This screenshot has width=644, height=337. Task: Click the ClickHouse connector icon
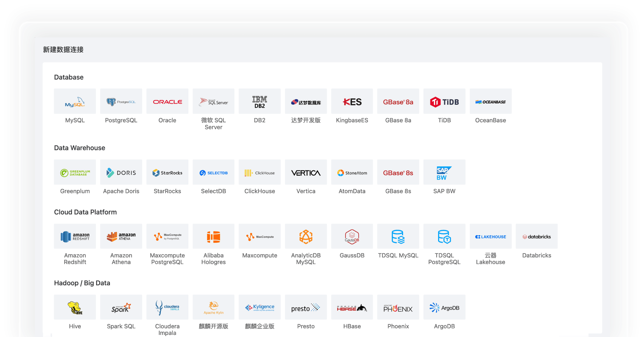point(259,172)
